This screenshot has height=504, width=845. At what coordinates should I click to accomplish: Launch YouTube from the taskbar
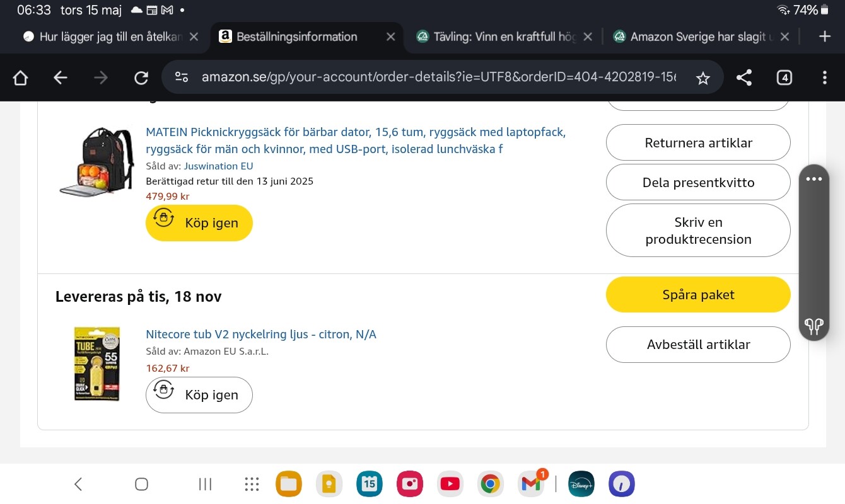coord(450,484)
